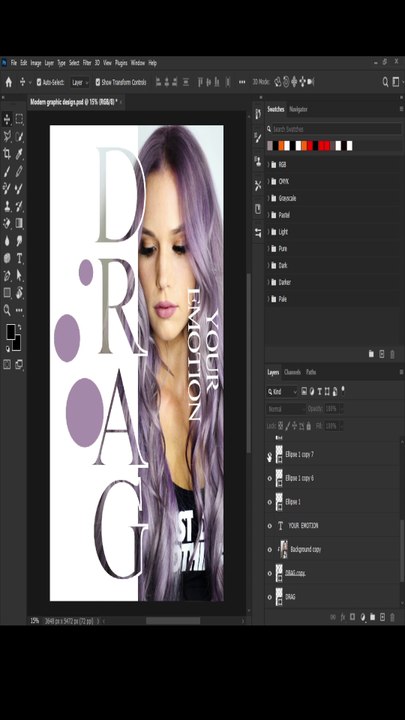
Task: Filter layers by type layers icon
Action: (x=320, y=392)
